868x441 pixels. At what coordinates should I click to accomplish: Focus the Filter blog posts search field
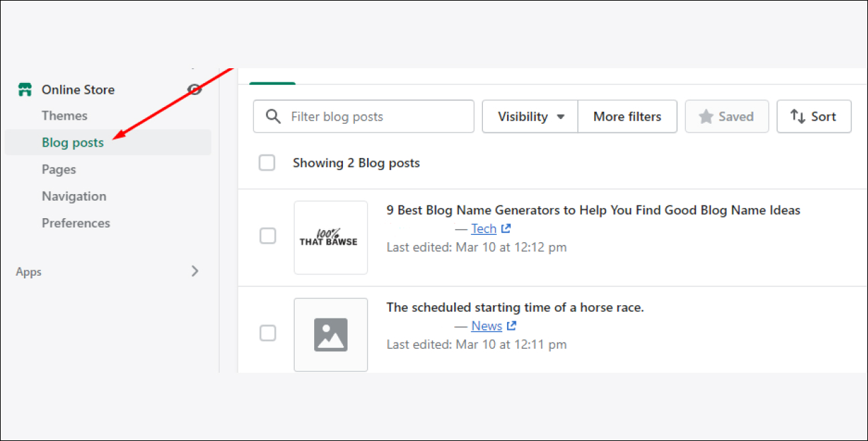[x=364, y=116]
